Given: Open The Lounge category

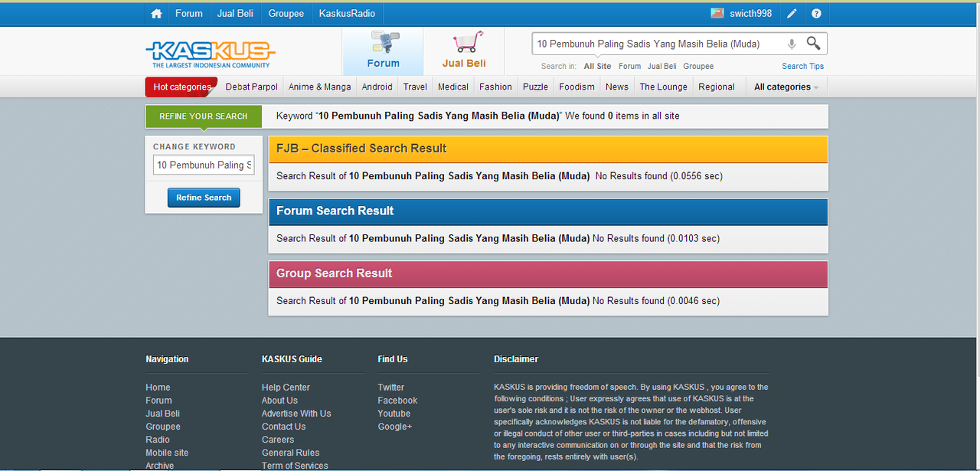Looking at the screenshot, I should point(664,87).
